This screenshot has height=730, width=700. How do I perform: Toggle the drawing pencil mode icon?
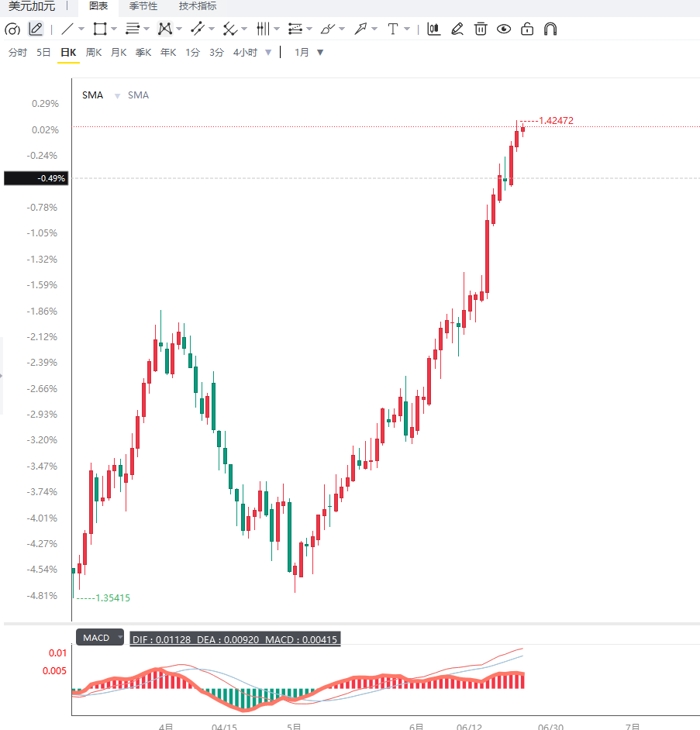[x=36, y=29]
